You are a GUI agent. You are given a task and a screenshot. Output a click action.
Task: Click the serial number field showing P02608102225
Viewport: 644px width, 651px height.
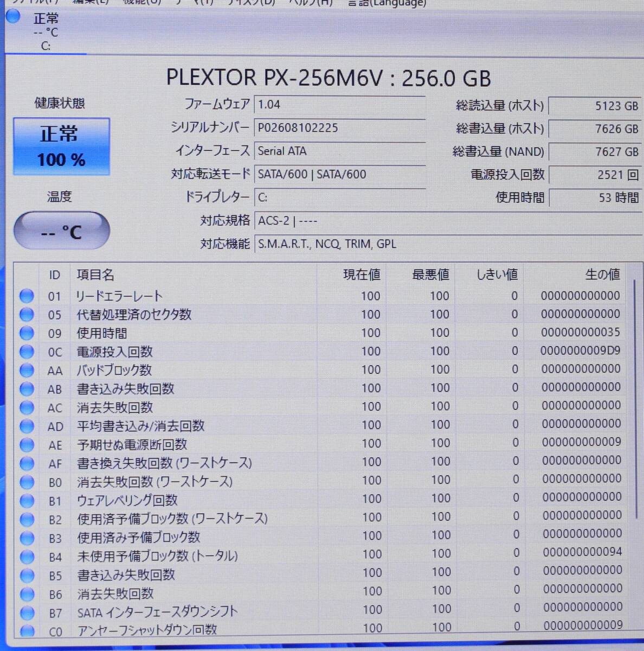pos(340,128)
